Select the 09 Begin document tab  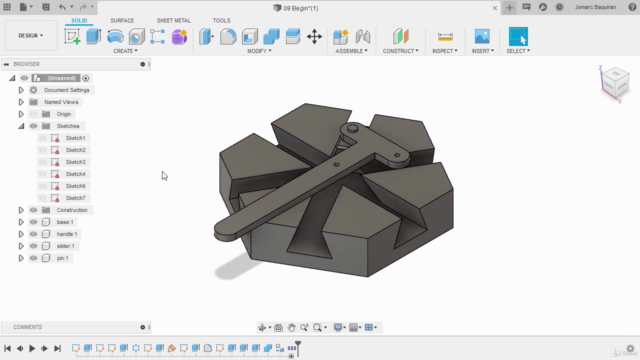tap(296, 8)
